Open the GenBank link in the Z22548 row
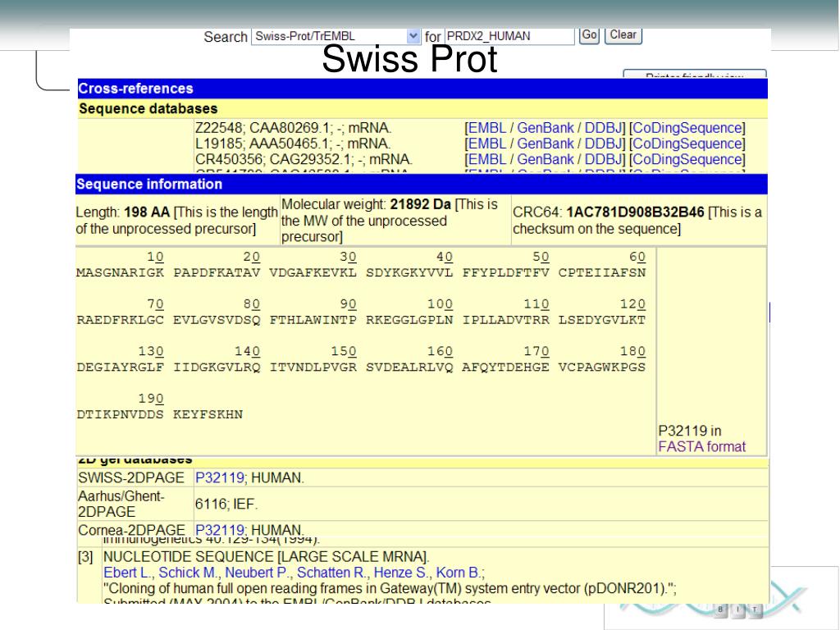The height and width of the screenshot is (630, 840). (546, 128)
